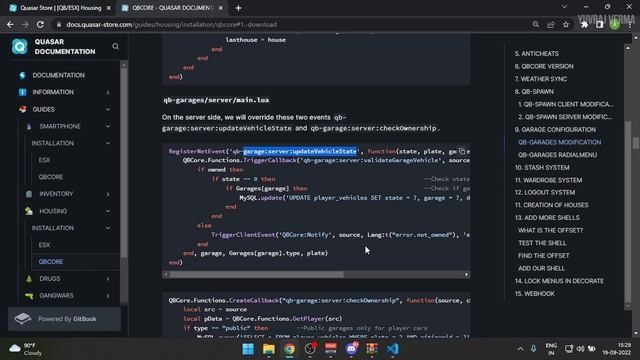Click the Guides sidebar icon
640x360 pixels.
tap(22, 109)
